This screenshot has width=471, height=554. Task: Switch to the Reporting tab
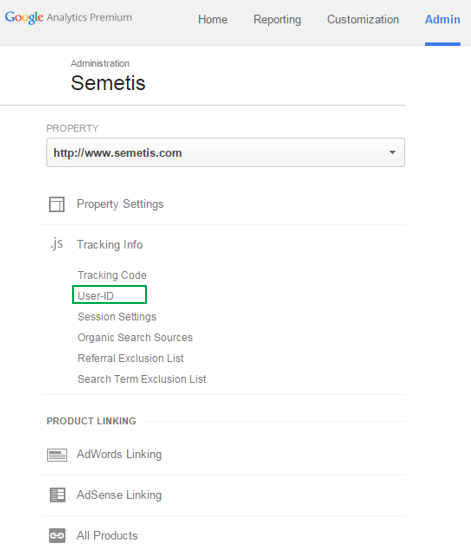[x=277, y=19]
